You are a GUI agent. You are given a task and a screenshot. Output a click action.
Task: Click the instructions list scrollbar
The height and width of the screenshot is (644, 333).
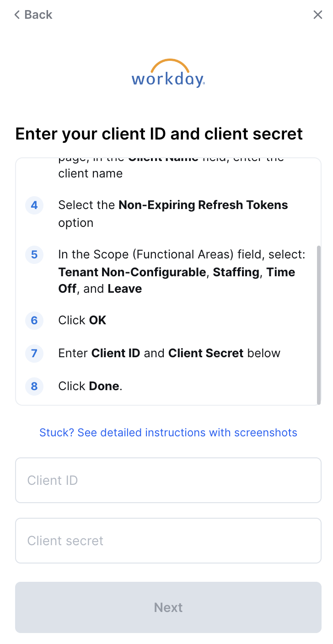coord(319,325)
